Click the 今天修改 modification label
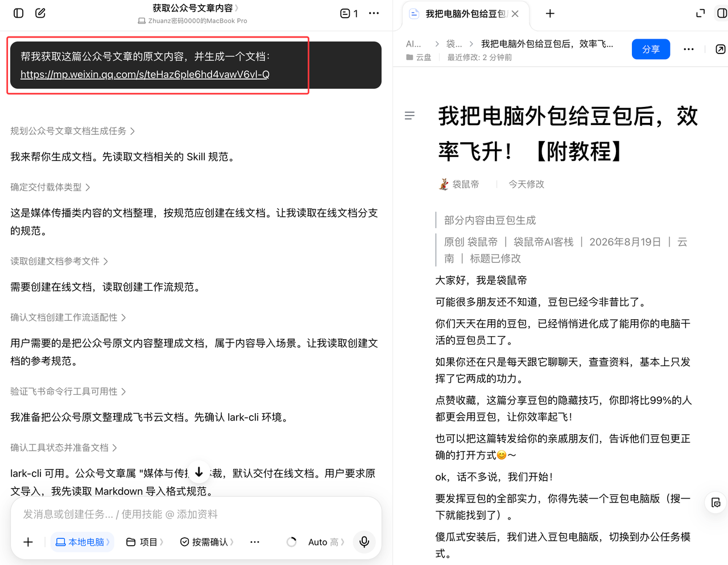 526,184
